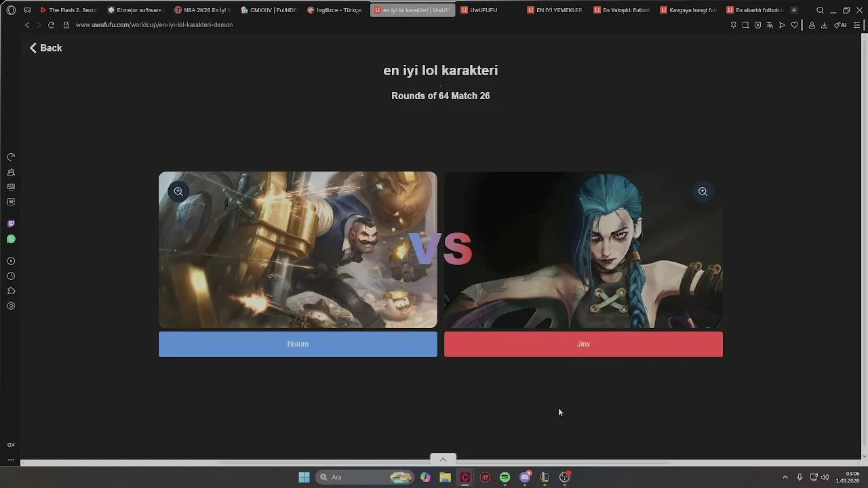
Task: Open the profile account icon
Action: click(812, 25)
